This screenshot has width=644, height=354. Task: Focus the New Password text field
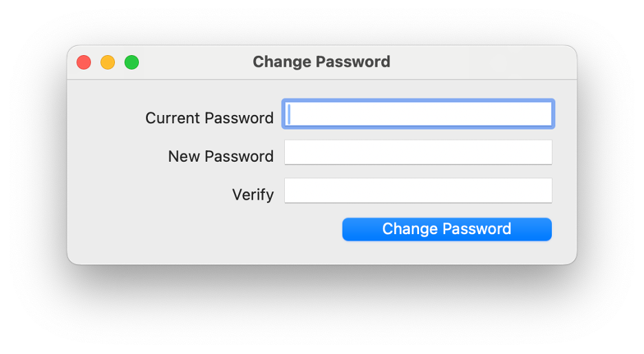click(x=418, y=152)
